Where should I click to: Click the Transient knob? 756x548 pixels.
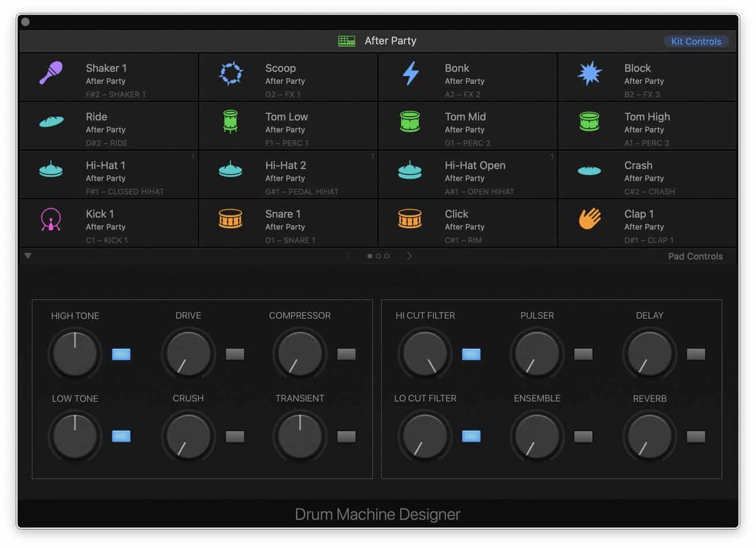(300, 436)
